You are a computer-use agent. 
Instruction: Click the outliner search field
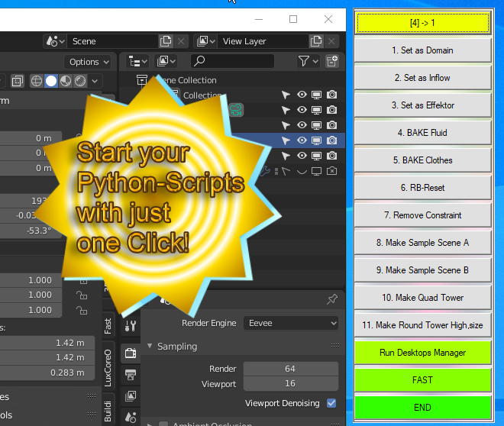point(232,61)
